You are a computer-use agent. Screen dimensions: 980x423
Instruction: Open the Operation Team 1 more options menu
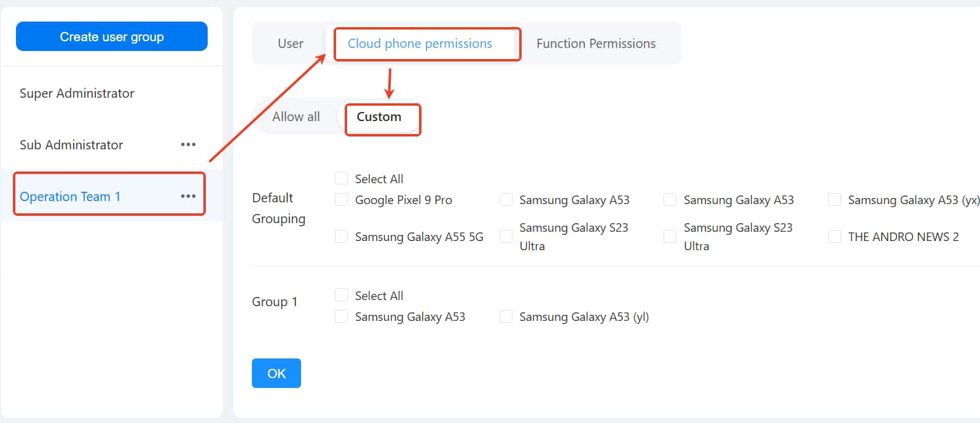tap(188, 196)
